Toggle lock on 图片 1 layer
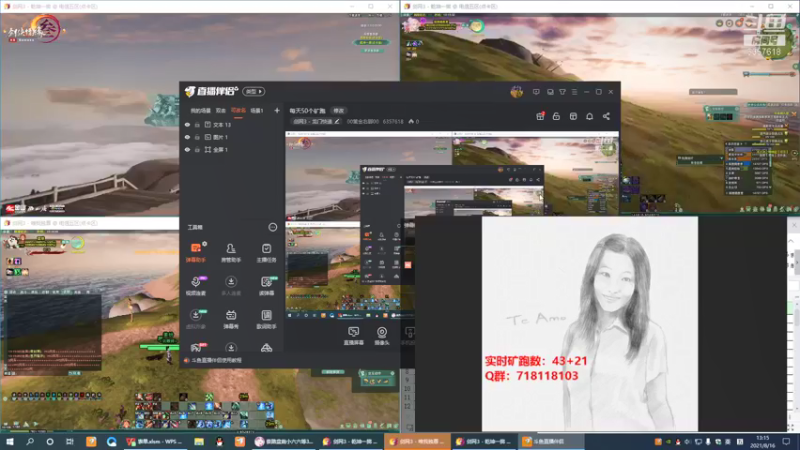The image size is (800, 450). pos(197,137)
